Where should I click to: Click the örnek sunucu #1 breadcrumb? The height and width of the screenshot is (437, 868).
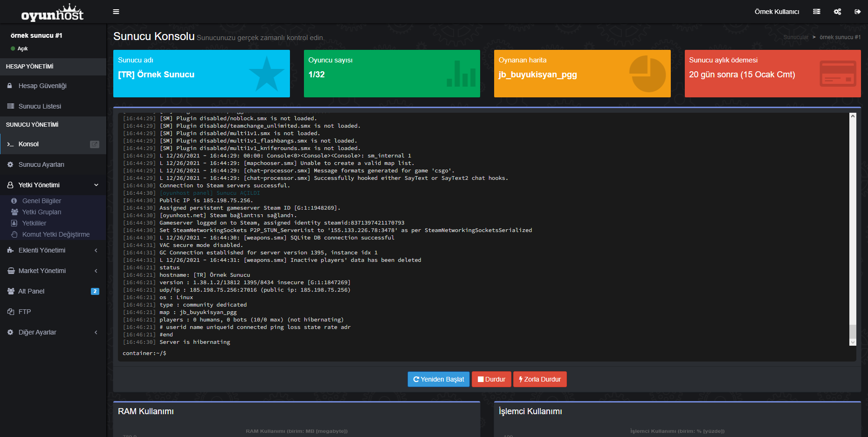point(840,37)
